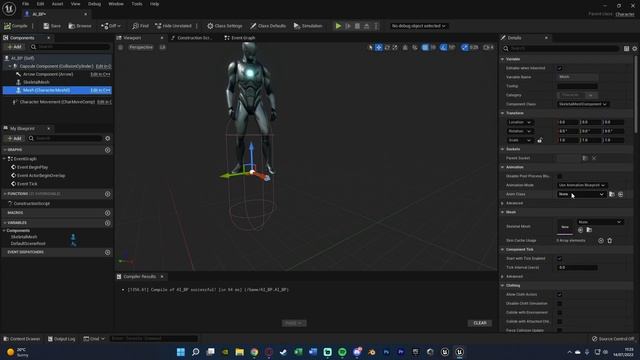Open the Content Drawer

pos(22,339)
